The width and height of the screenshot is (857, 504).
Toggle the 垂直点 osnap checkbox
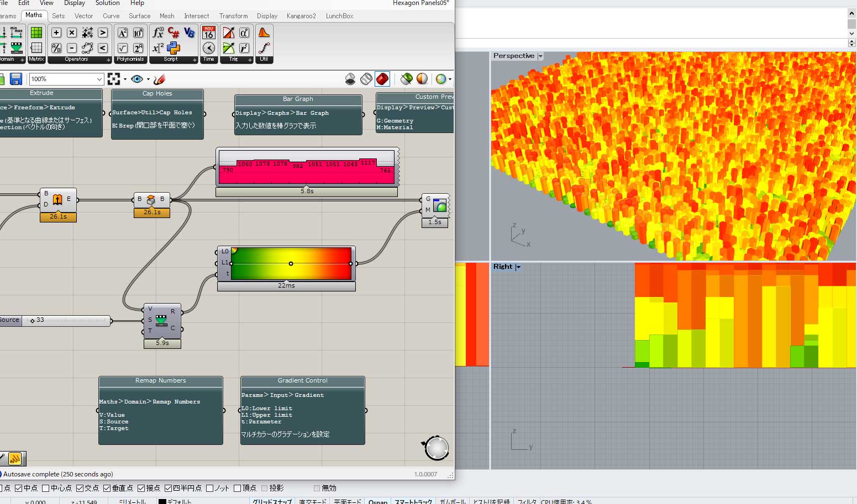(107, 488)
